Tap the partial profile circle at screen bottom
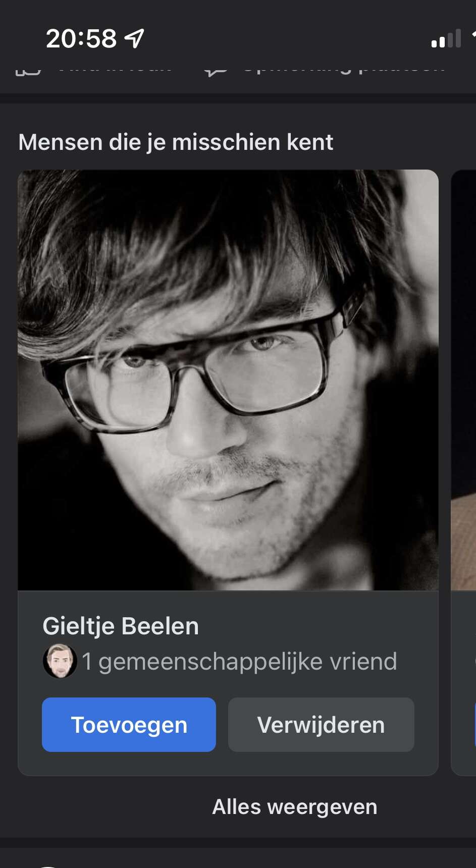 pyautogui.click(x=47, y=866)
